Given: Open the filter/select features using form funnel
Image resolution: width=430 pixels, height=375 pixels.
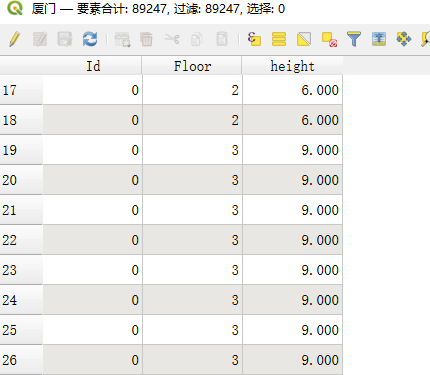Looking at the screenshot, I should [354, 39].
